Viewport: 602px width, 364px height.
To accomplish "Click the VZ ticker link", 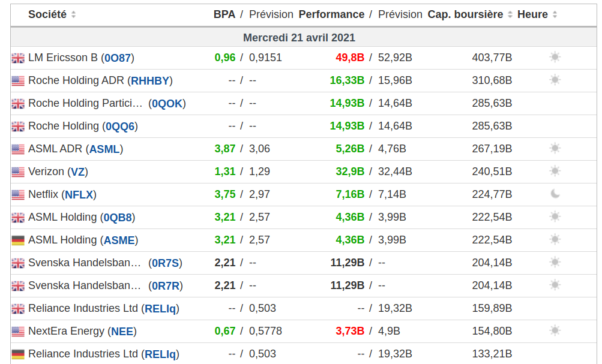I will (77, 172).
